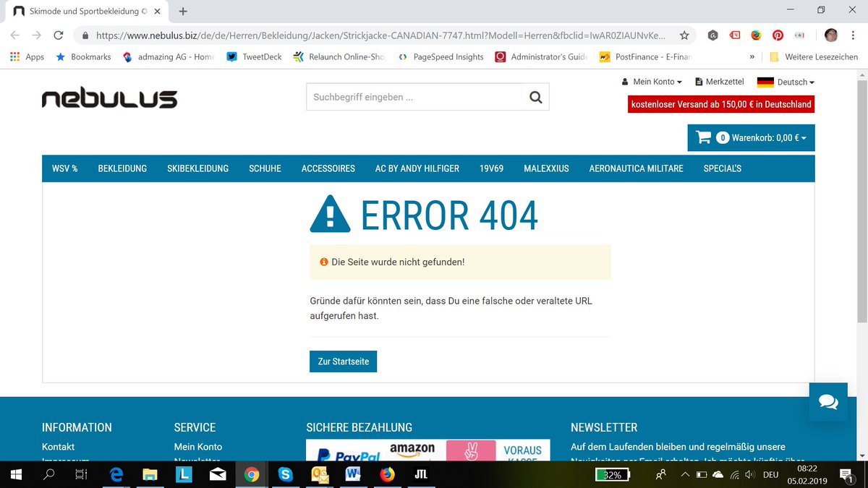Open the PageSpeed Insights bookmark
The image size is (868, 488).
click(x=441, y=56)
